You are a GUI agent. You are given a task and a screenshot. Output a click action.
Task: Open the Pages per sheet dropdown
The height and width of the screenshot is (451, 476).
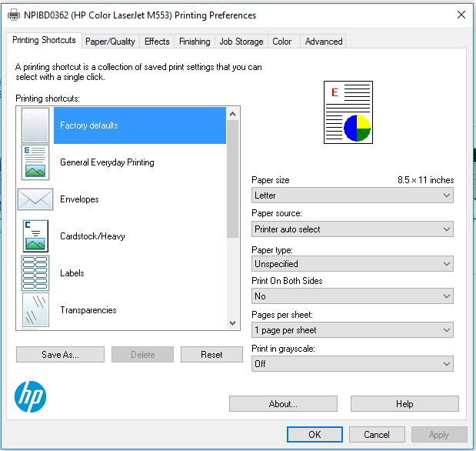coord(352,330)
